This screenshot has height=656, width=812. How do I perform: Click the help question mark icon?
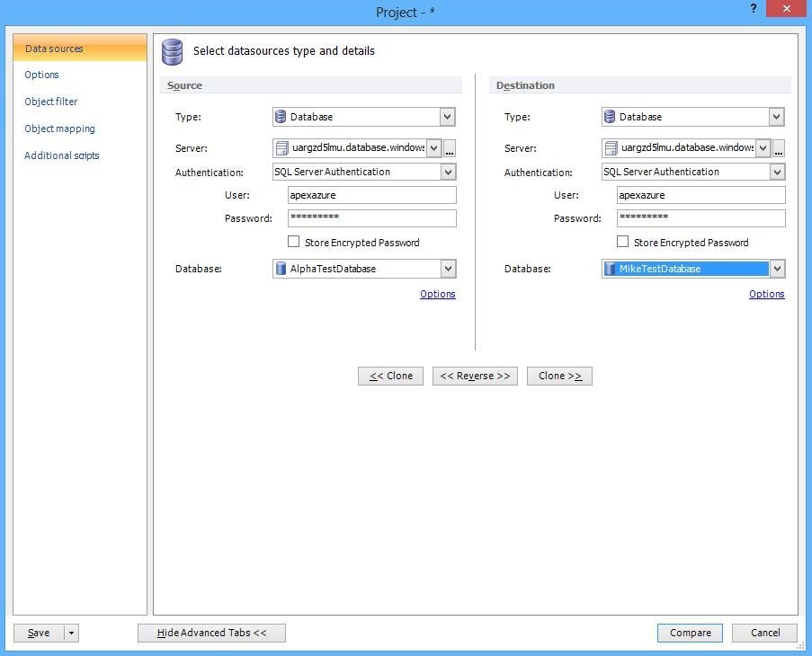point(753,9)
